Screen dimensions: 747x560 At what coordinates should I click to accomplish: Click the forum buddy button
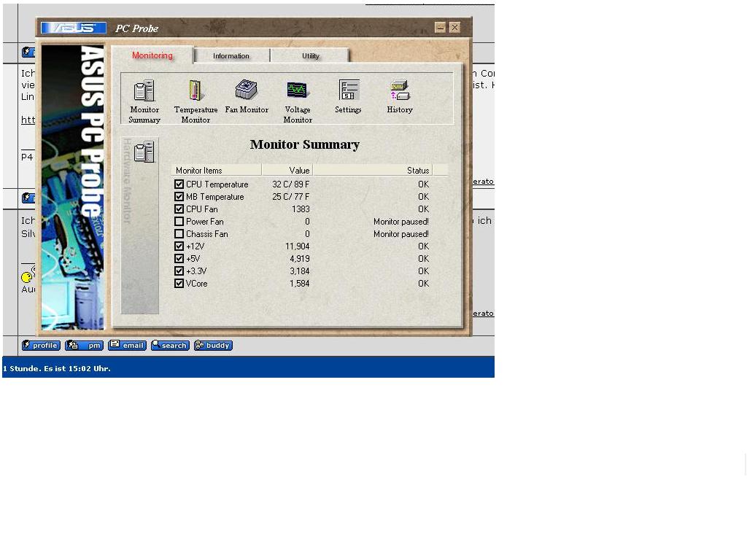point(214,345)
